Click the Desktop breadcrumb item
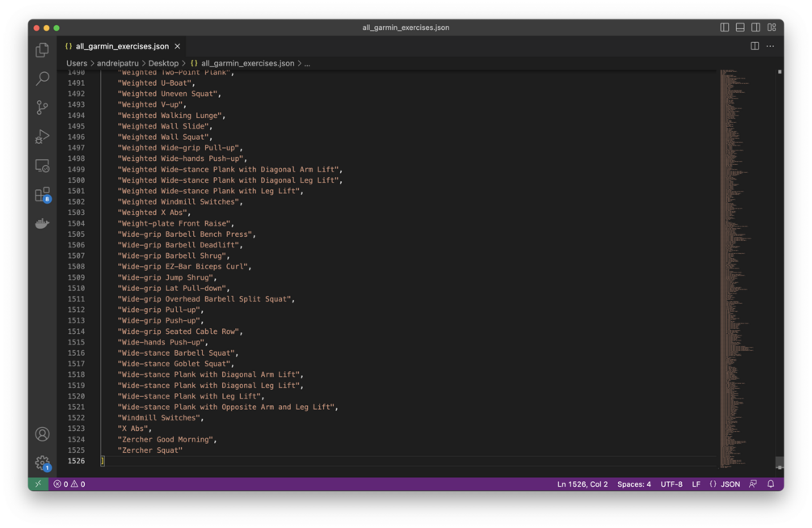812x528 pixels. tap(163, 63)
